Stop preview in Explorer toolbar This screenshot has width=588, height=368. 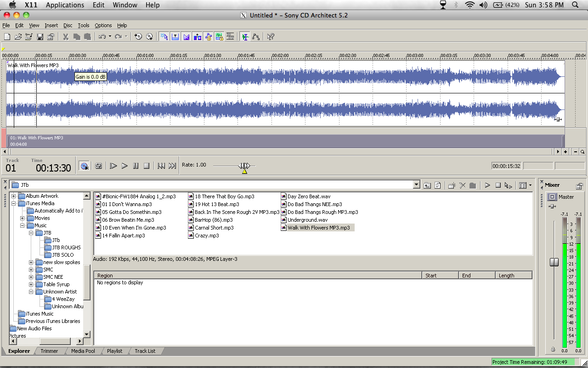[x=498, y=185]
